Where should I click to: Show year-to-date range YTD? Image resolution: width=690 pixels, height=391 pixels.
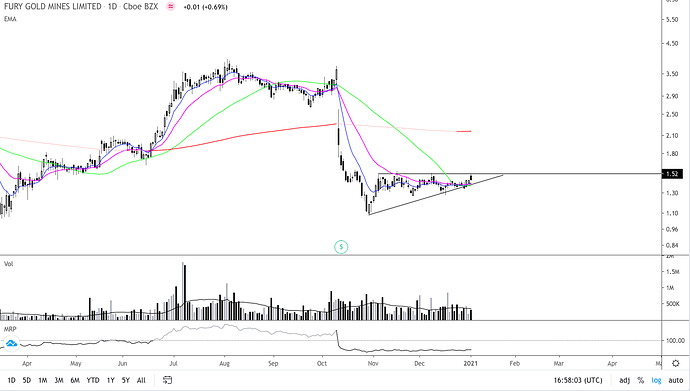(x=93, y=380)
